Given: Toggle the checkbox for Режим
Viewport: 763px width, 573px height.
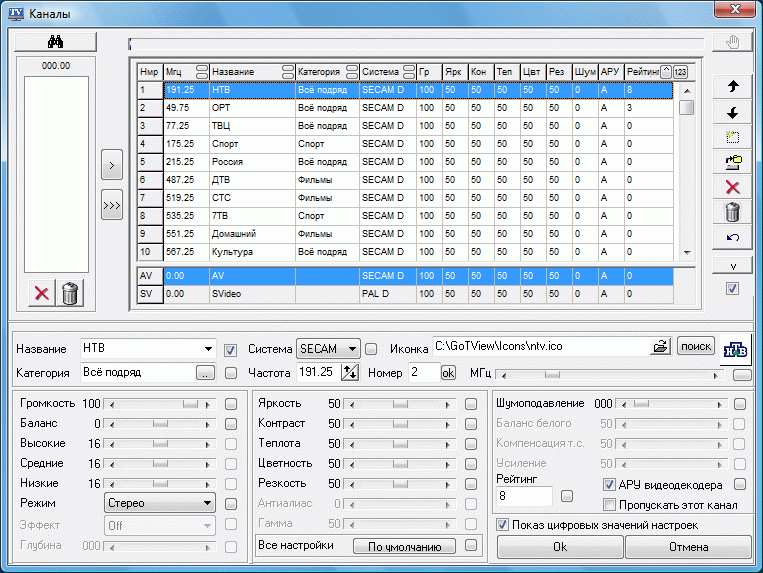Looking at the screenshot, I should point(231,504).
